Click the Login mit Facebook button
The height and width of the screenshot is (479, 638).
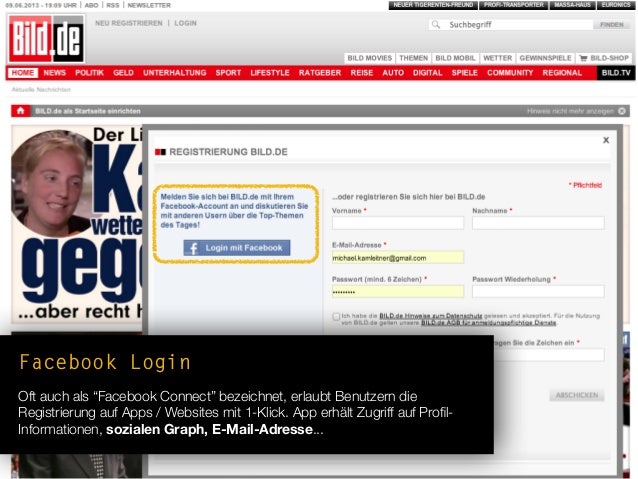237,248
